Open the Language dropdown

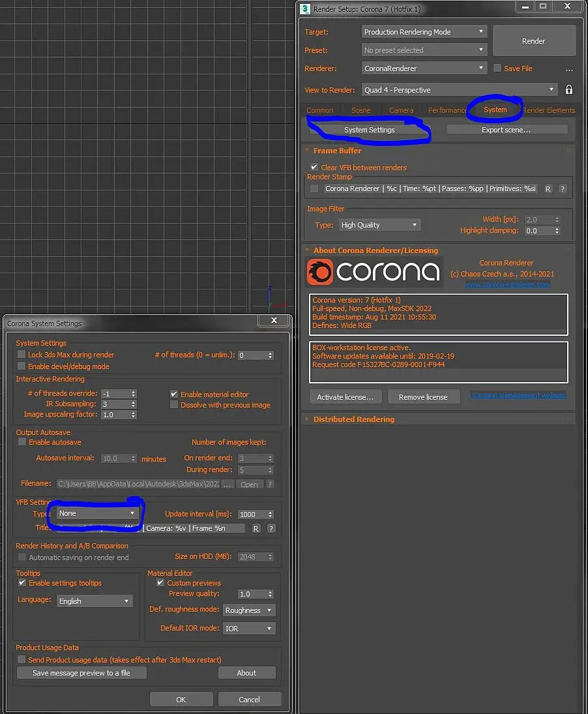tap(95, 601)
